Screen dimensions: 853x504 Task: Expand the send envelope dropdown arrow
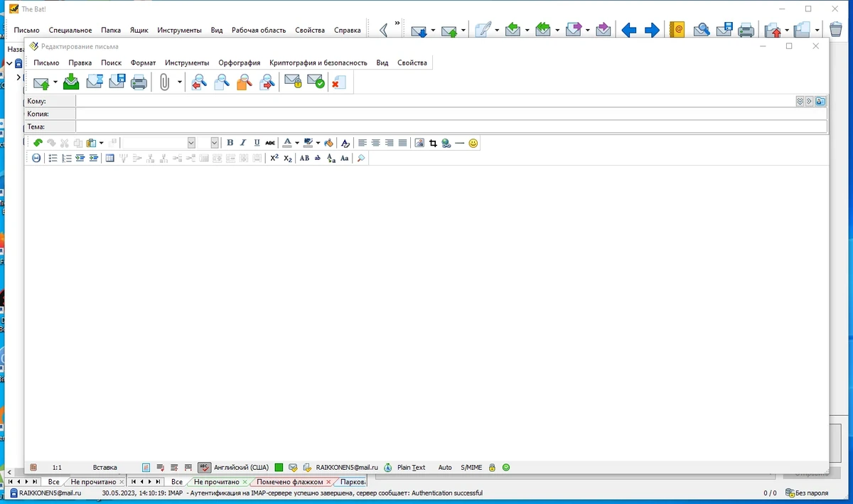pos(55,82)
